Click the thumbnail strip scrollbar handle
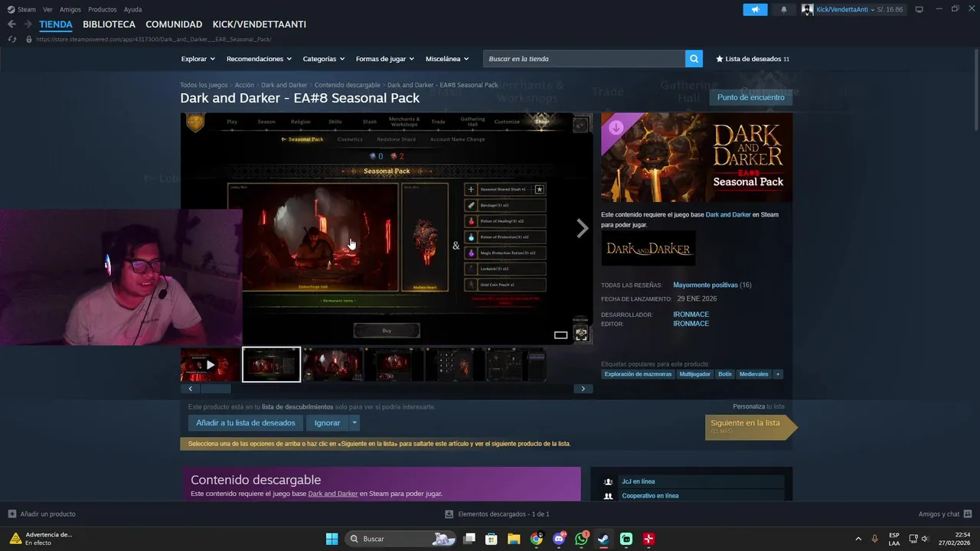The width and height of the screenshot is (980, 551). pos(215,389)
